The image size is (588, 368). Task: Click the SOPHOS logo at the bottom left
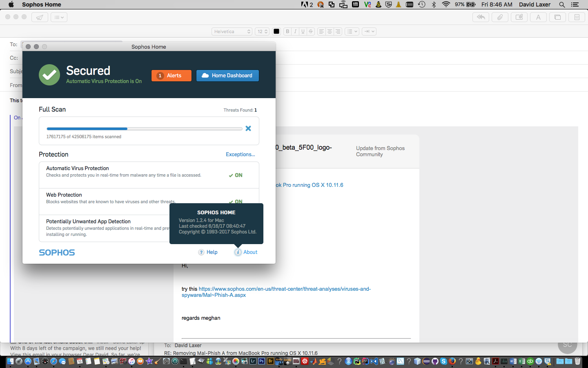(x=57, y=253)
